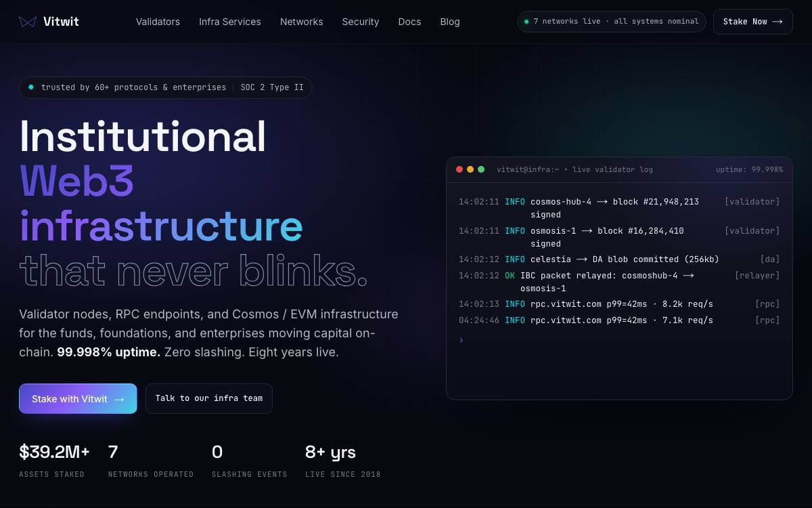Click Talk to our infra team button
This screenshot has height=508, width=812.
point(209,398)
